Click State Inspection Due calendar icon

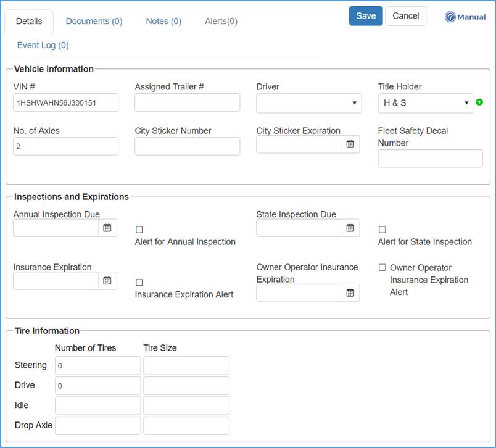(x=350, y=228)
